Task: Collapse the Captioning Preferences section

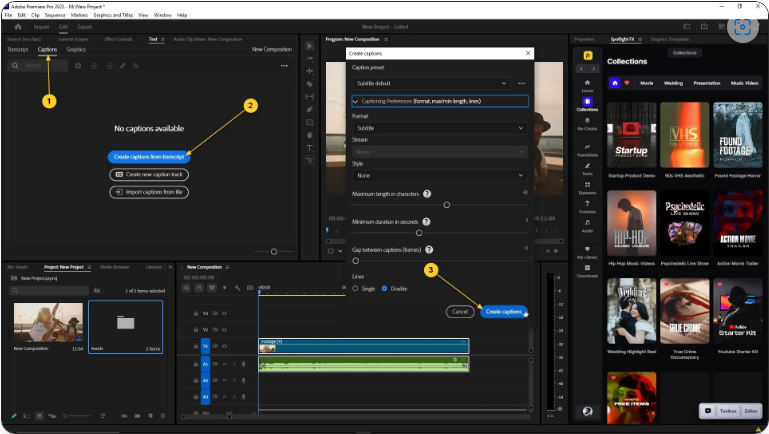Action: (356, 102)
